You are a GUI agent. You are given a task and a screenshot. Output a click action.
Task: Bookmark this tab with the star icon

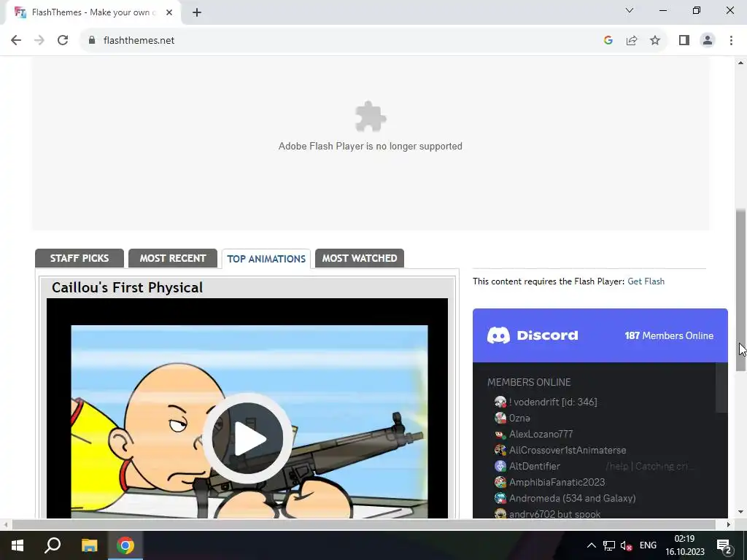coord(655,41)
